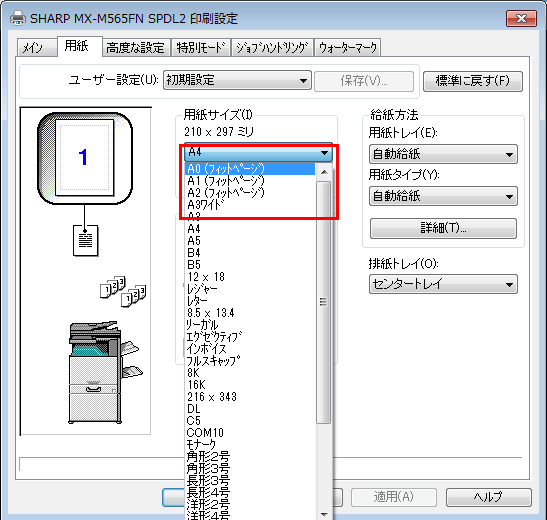The image size is (547, 520).
Task: Select インボイス paper size
Action: 250,349
